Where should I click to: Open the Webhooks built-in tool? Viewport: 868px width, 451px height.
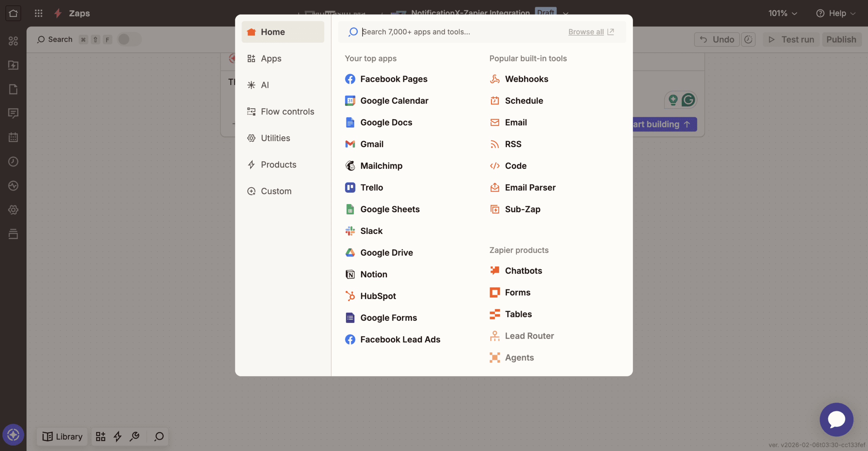point(526,79)
